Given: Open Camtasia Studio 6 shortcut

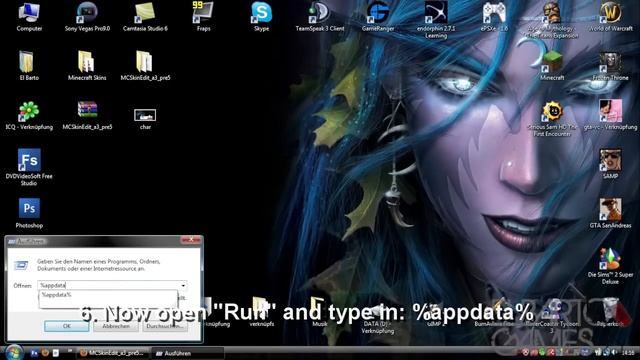Looking at the screenshot, I should point(145,16).
